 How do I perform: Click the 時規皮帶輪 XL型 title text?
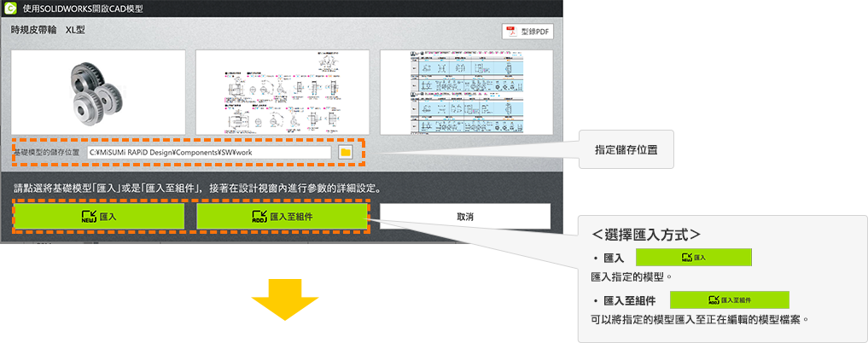(49, 30)
